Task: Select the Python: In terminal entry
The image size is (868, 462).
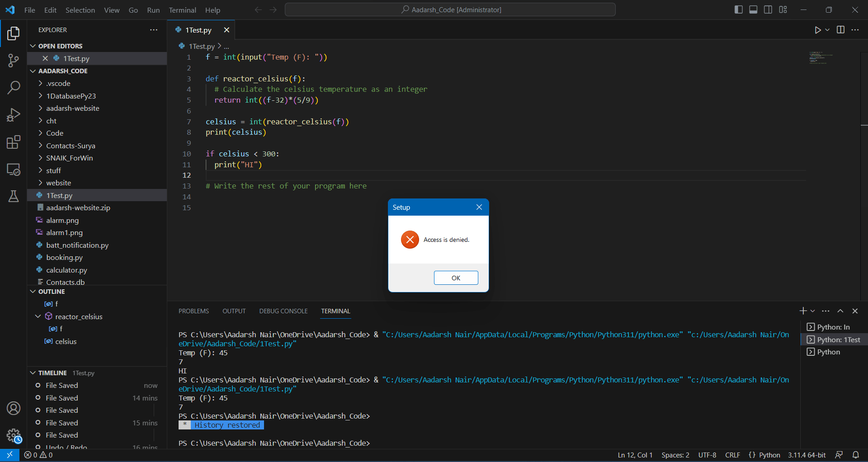Action: pos(834,327)
